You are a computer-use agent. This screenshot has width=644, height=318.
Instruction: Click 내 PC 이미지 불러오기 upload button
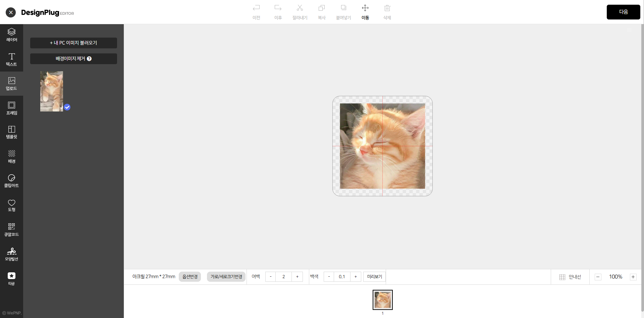tap(73, 43)
